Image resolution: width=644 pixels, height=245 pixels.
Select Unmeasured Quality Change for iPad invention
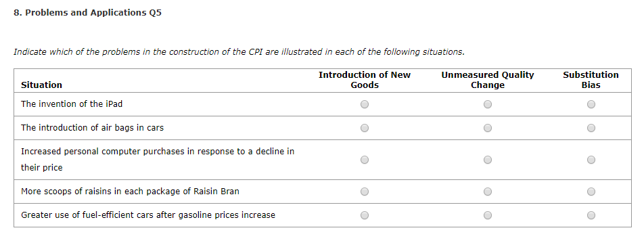488,104
